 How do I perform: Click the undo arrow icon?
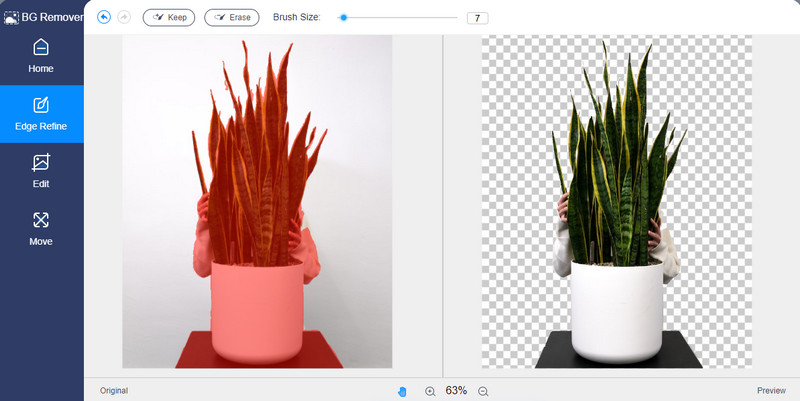pos(104,17)
